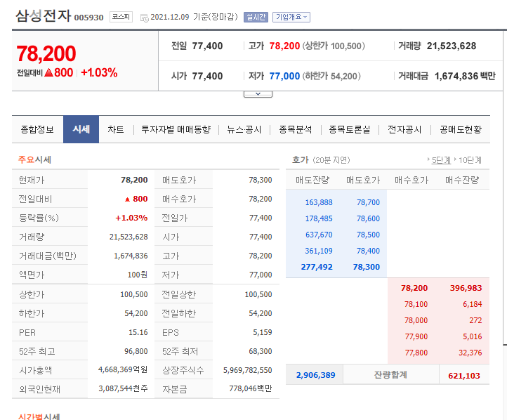Click bid quantity 396,983

click(x=466, y=288)
